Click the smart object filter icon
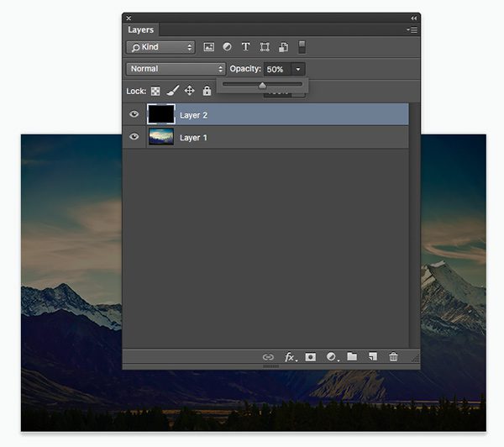504x447 pixels. [284, 48]
